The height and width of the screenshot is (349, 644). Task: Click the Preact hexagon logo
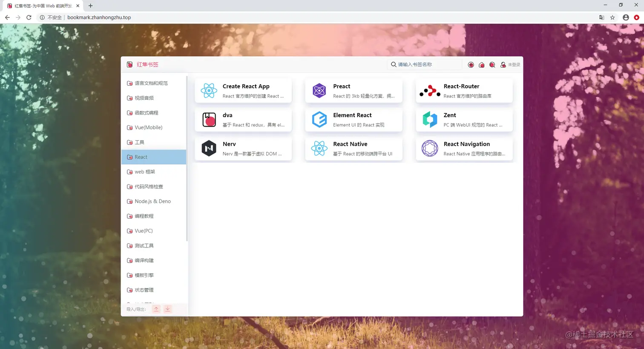coord(319,91)
